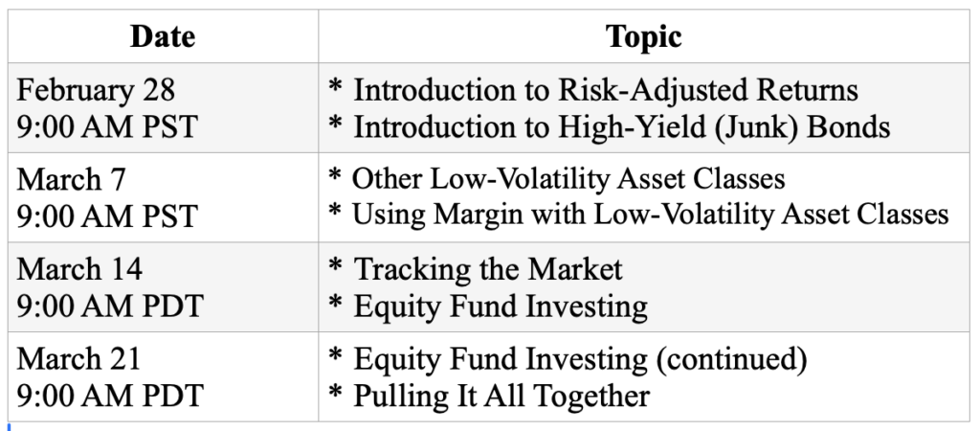Click the Topic column header
This screenshot has width=980, height=431.
pos(643,36)
